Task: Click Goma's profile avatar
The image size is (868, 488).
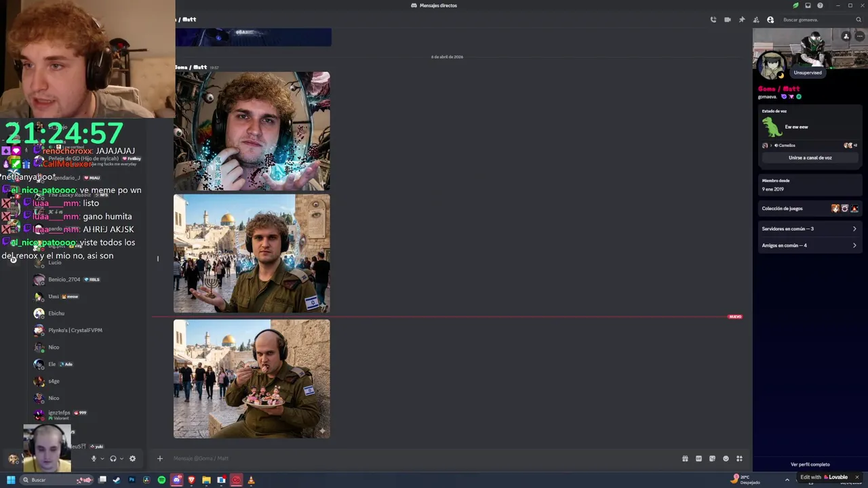Action: pyautogui.click(x=772, y=66)
